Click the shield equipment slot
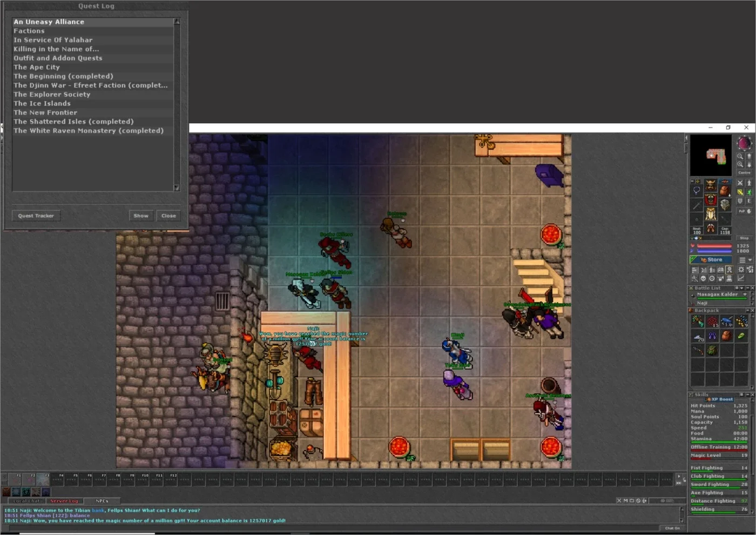This screenshot has height=535, width=756. [x=725, y=205]
